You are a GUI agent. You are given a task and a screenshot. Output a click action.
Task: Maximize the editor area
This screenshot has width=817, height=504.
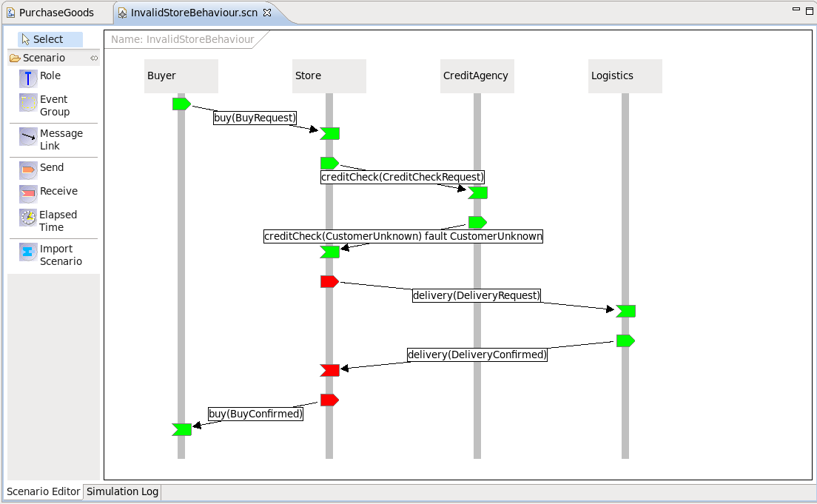[809, 10]
